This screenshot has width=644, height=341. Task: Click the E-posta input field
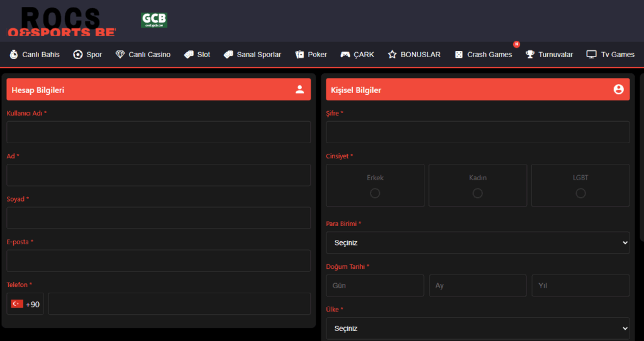click(x=158, y=261)
